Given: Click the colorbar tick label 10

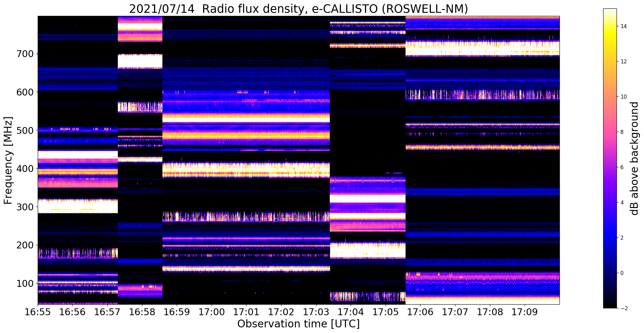Looking at the screenshot, I should point(624,97).
